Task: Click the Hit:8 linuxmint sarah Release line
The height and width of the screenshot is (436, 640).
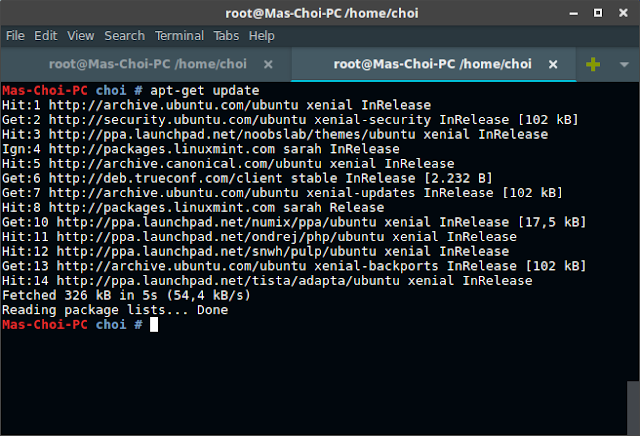Action: tap(193, 207)
